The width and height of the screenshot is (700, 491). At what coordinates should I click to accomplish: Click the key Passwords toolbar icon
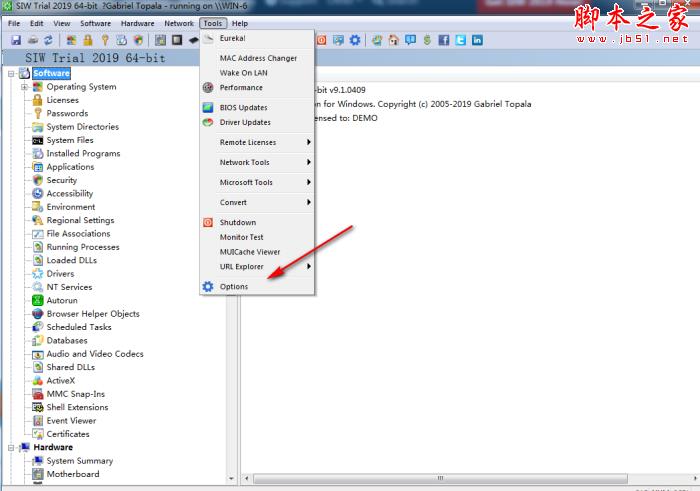tap(104, 40)
